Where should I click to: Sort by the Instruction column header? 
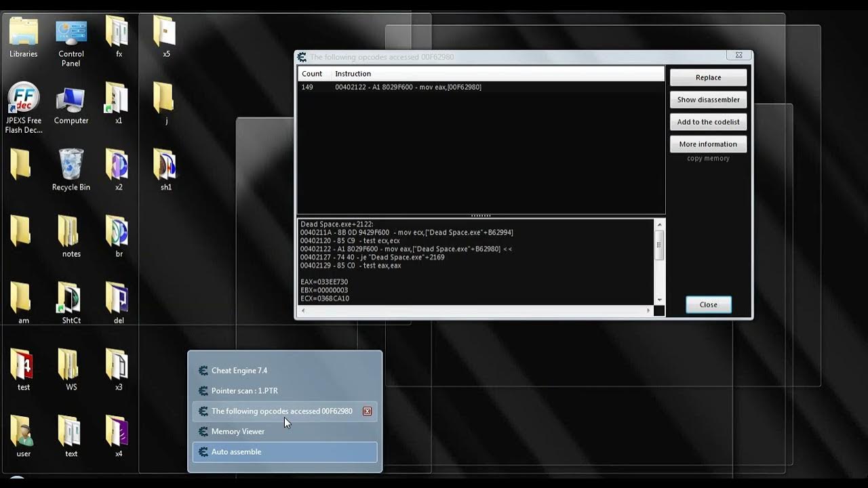pos(498,74)
